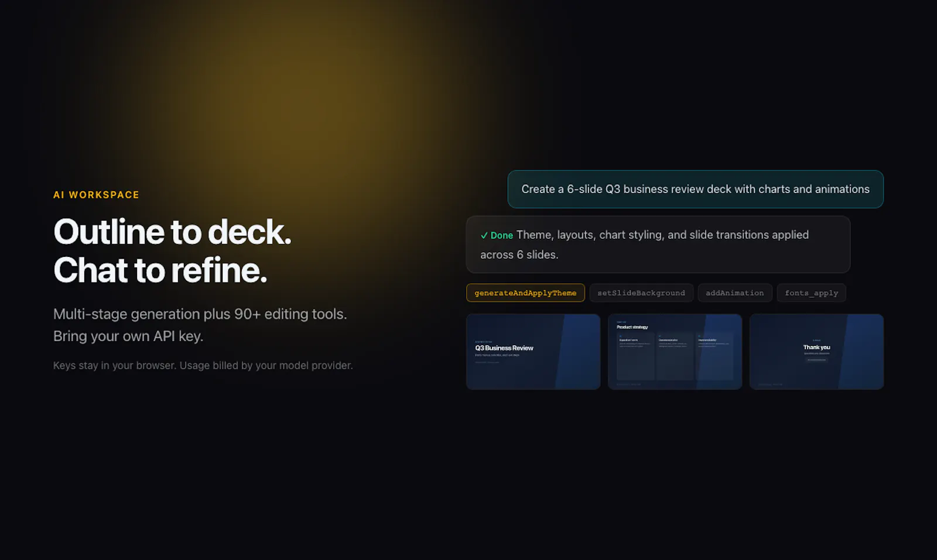The width and height of the screenshot is (937, 560).
Task: Click the 'Keys stay in your browser' note
Action: tap(203, 366)
